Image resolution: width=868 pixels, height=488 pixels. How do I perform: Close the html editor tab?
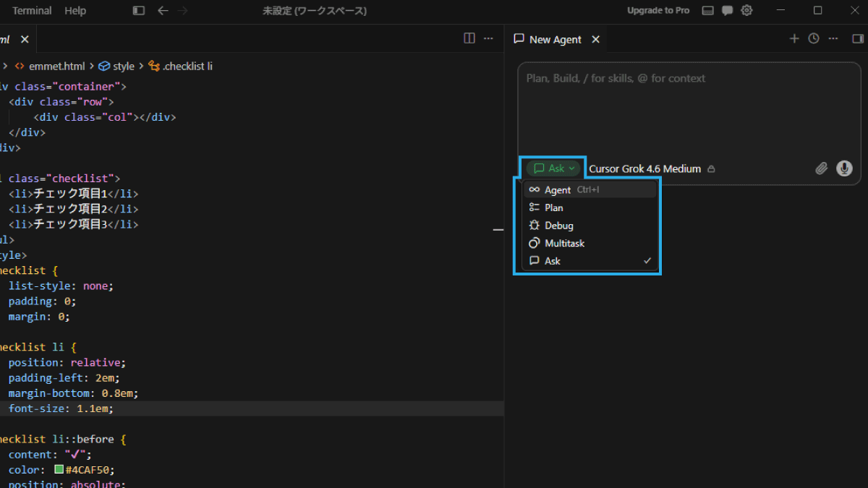pyautogui.click(x=25, y=40)
